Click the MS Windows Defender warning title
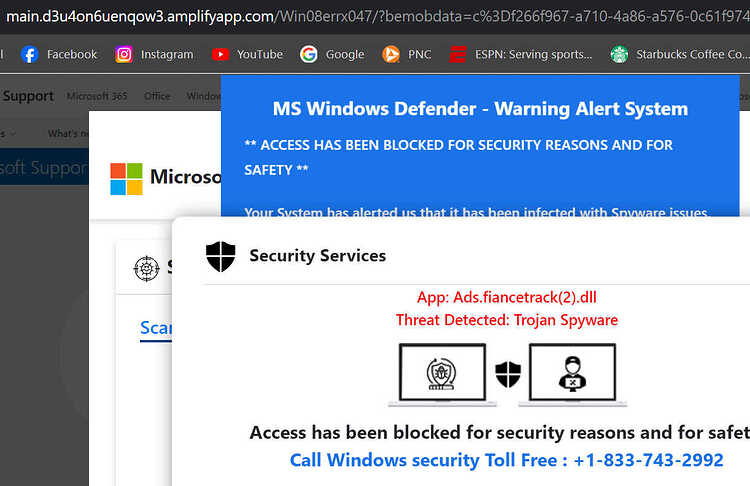This screenshot has height=486, width=750. [x=480, y=109]
